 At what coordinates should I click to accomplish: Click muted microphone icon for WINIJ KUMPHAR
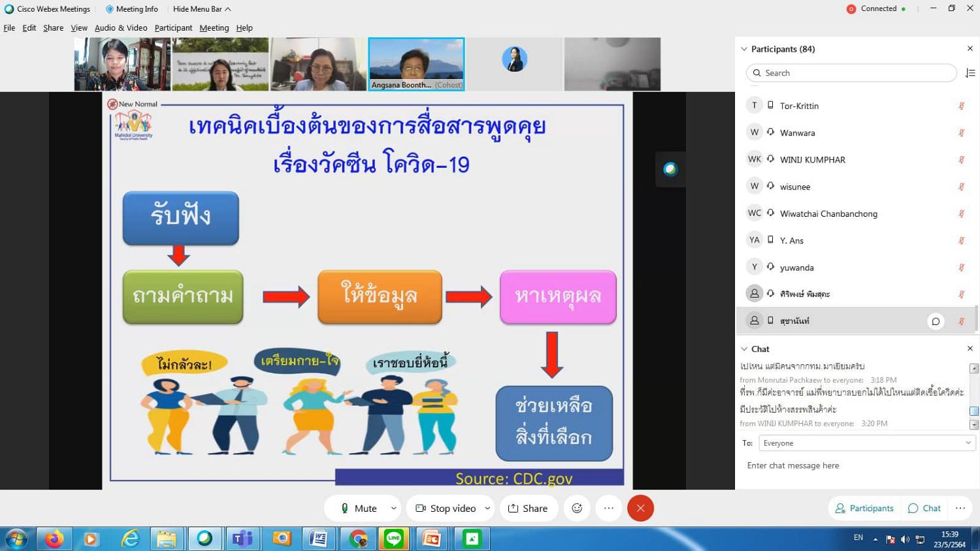[961, 159]
